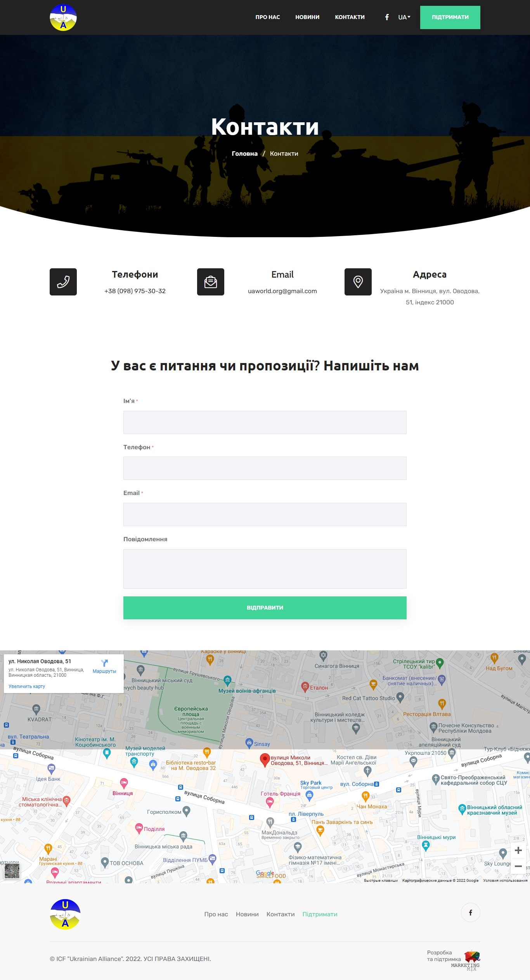Zoom out the map with the minus button
Viewport: 530px width, 980px height.
click(518, 866)
